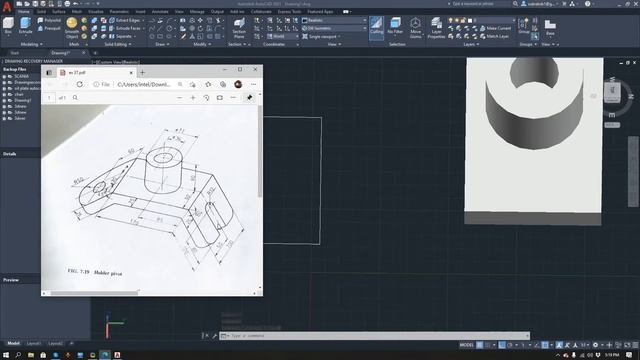Switch to the Solid ribbon tab

point(41,11)
